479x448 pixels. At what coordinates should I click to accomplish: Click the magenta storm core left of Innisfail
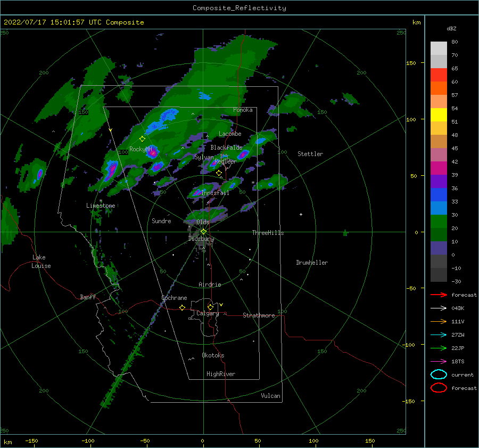click(197, 193)
